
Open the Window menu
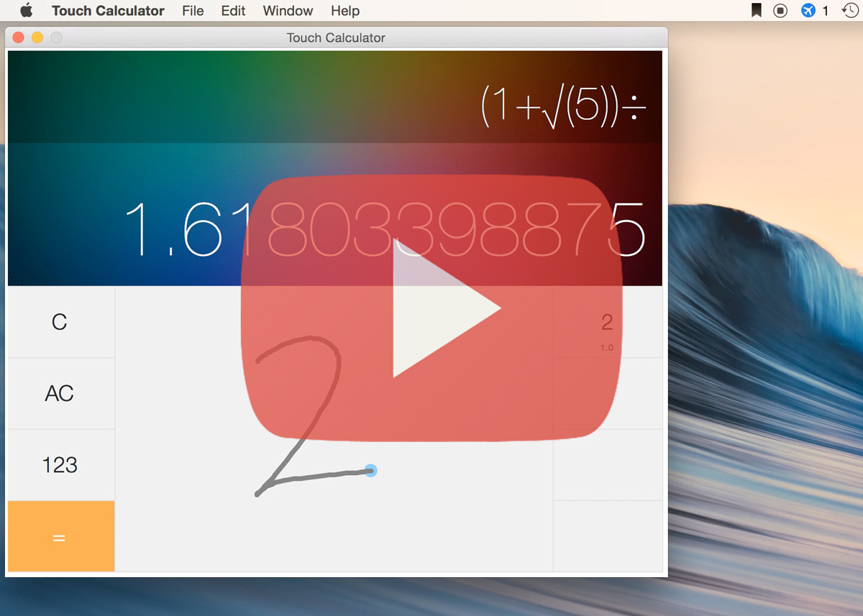[288, 11]
